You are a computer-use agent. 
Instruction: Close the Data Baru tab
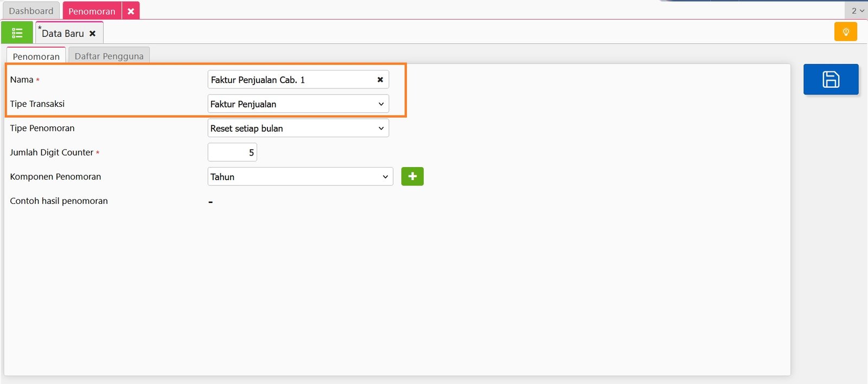click(x=93, y=34)
